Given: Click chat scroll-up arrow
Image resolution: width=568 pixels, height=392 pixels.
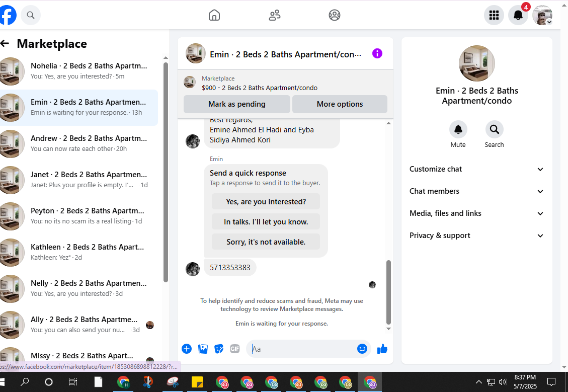Looking at the screenshot, I should pos(388,123).
